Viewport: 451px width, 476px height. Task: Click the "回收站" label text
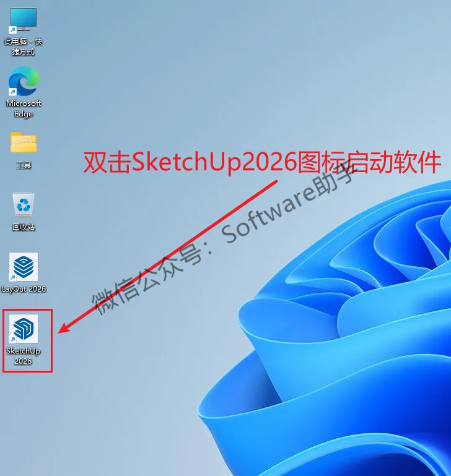(24, 227)
